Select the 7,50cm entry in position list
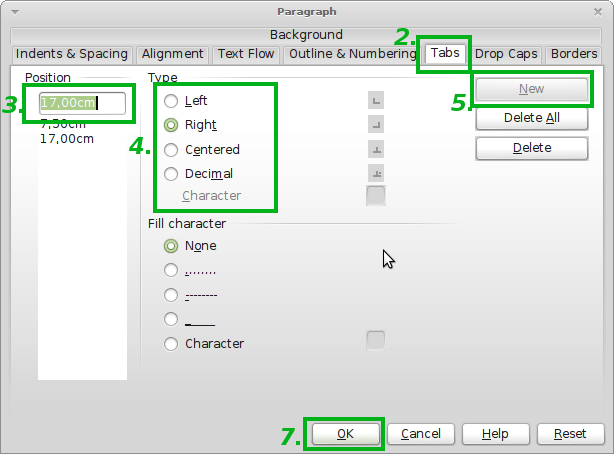This screenshot has height=454, width=614. point(67,124)
